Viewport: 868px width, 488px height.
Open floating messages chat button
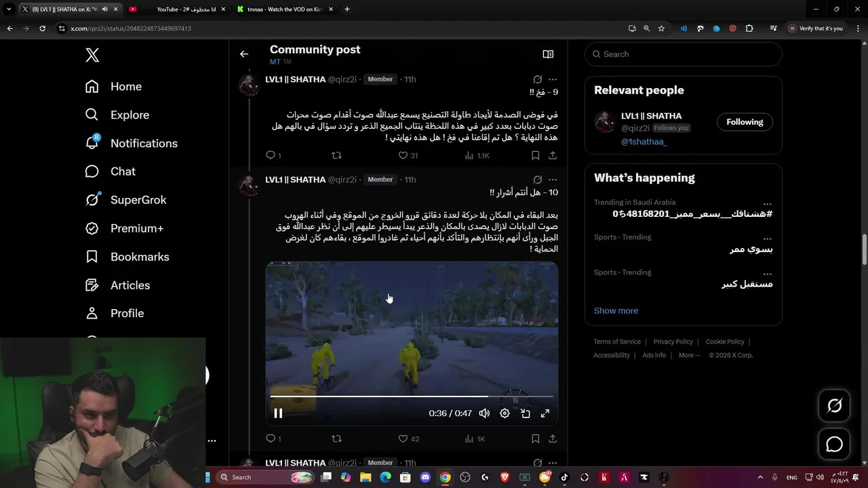tap(834, 444)
